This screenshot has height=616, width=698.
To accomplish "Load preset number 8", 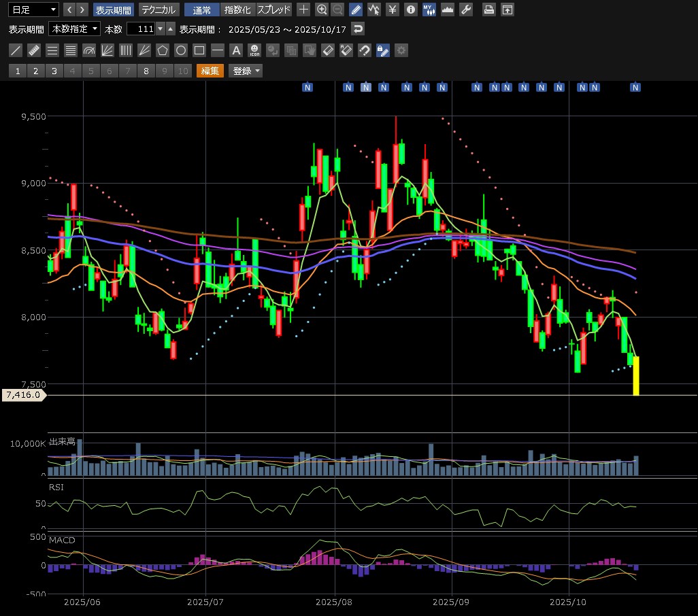I will coord(146,71).
